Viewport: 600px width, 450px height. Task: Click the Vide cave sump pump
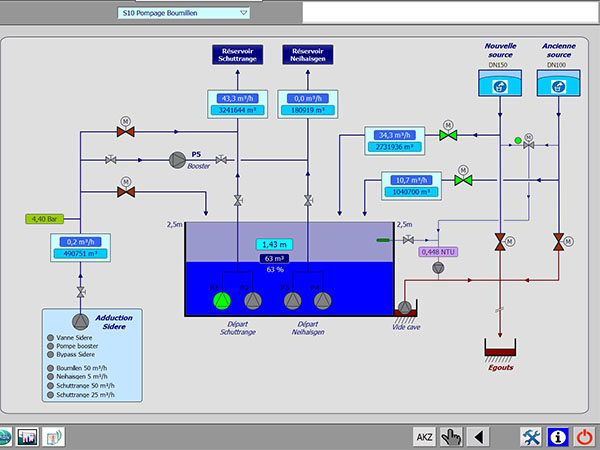coord(404,307)
